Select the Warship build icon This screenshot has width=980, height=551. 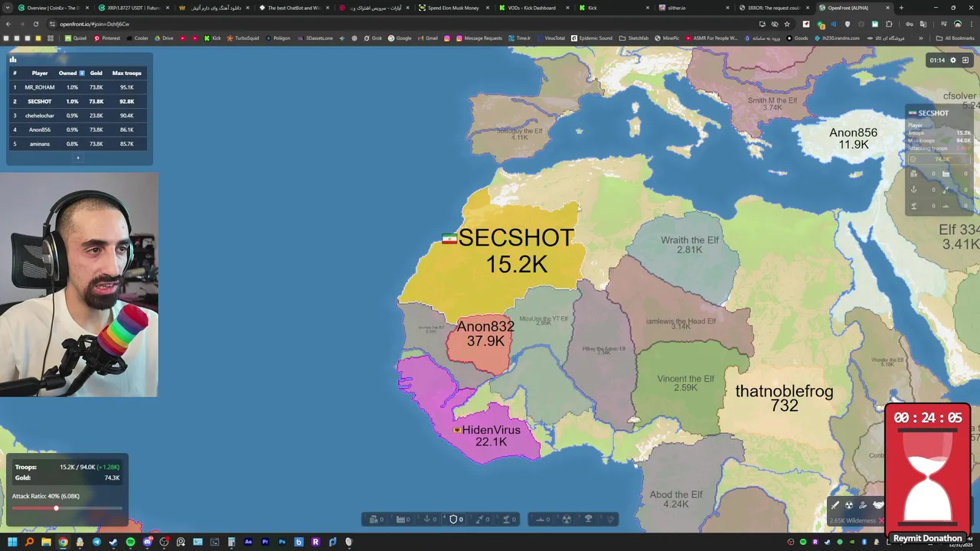(x=541, y=519)
